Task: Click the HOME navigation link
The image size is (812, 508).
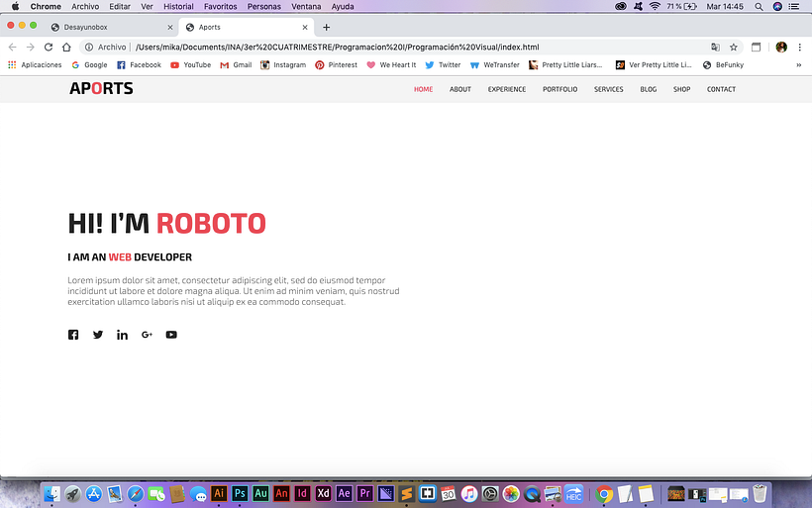Action: point(423,89)
